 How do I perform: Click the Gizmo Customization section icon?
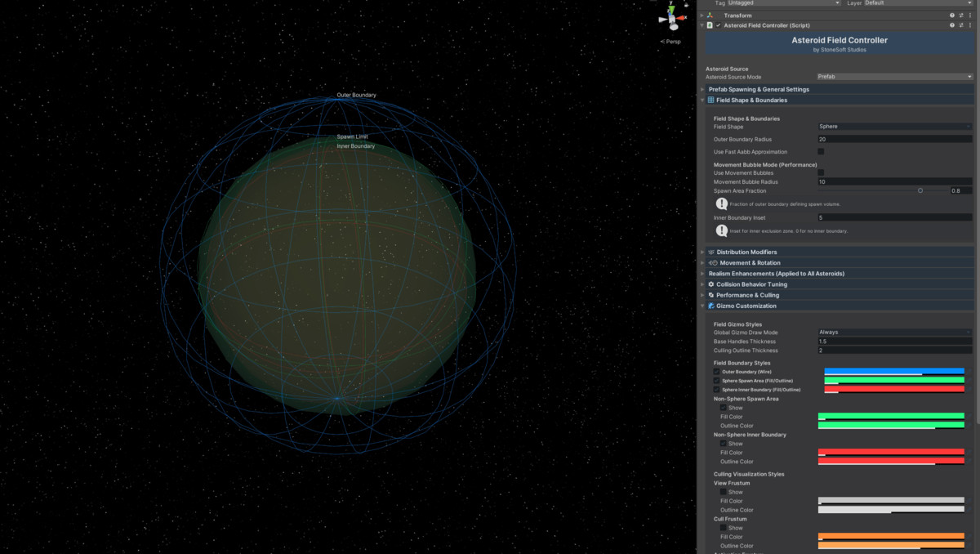click(x=711, y=306)
